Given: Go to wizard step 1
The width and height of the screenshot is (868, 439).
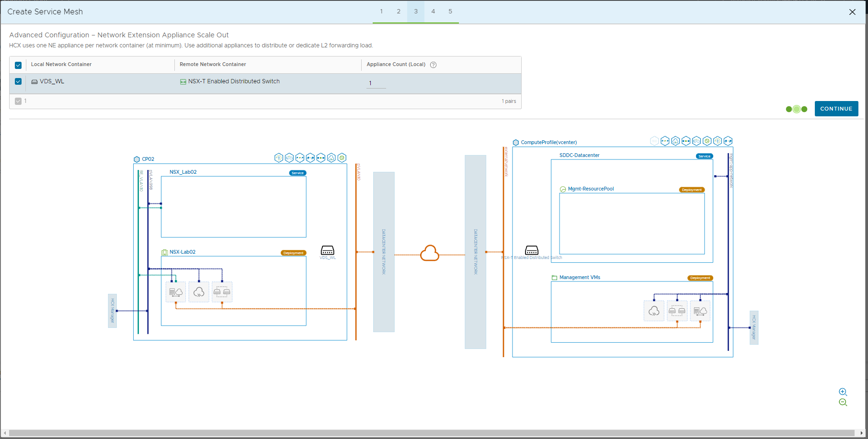Looking at the screenshot, I should [381, 11].
